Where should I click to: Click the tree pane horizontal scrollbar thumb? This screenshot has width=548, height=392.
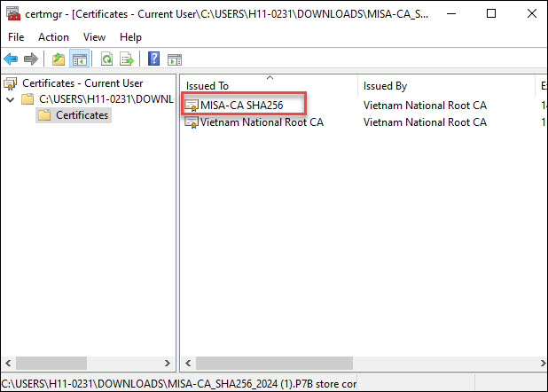[x=51, y=363]
